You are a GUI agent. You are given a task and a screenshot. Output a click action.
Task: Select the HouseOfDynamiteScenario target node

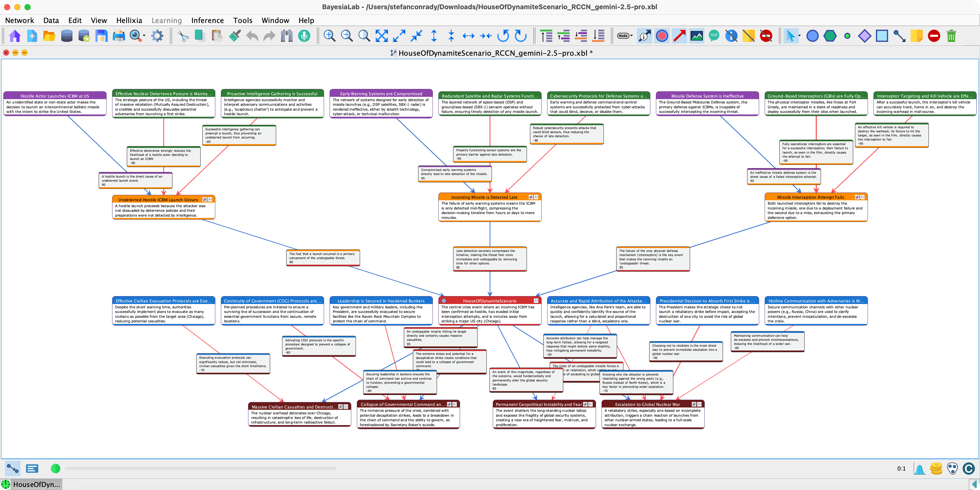click(x=489, y=301)
